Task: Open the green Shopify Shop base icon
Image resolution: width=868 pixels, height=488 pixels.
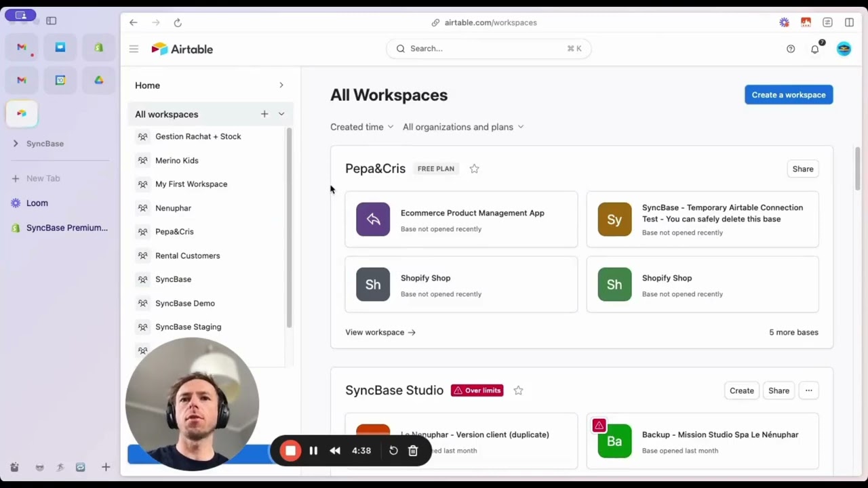Action: point(614,284)
